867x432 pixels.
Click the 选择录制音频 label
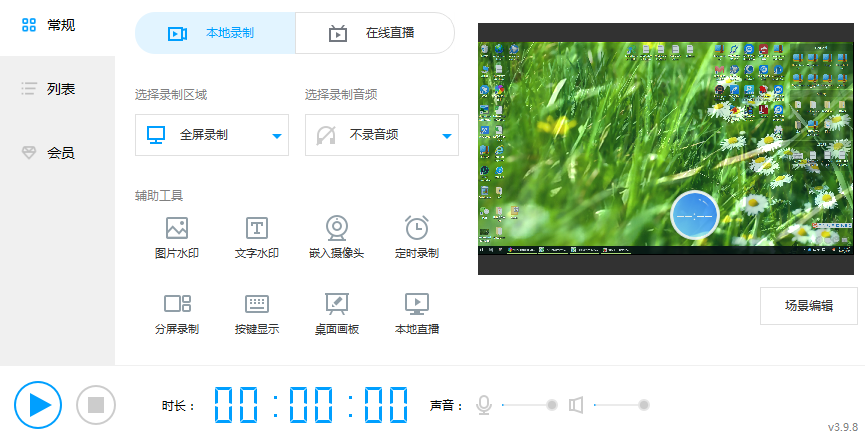point(341,95)
